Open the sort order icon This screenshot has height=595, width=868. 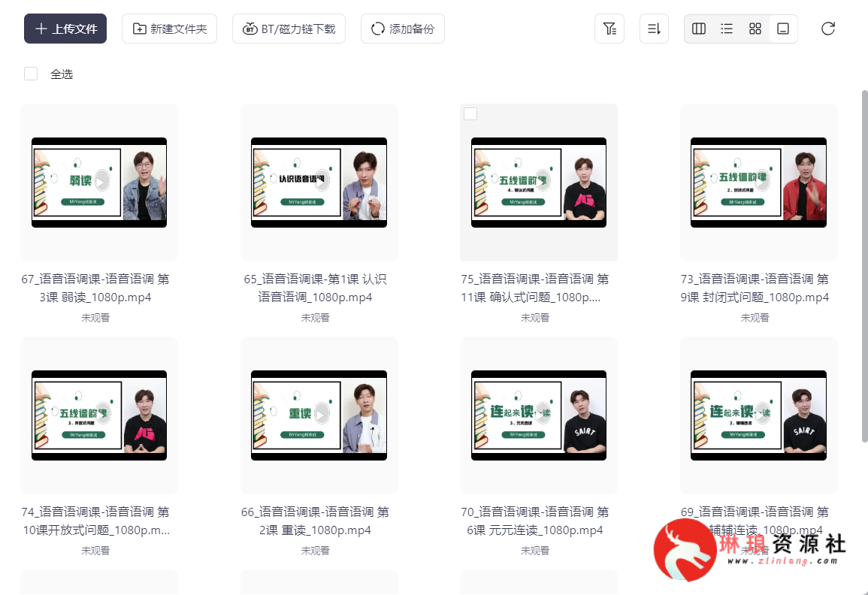tap(655, 29)
